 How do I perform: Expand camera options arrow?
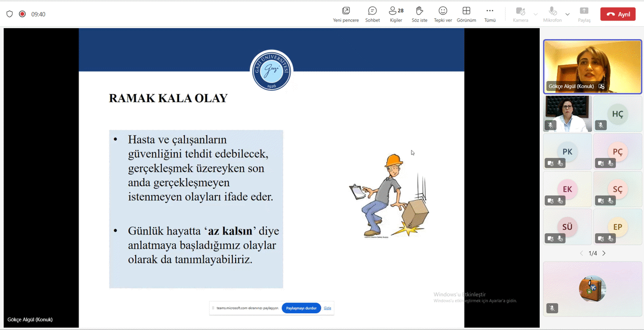pos(536,14)
